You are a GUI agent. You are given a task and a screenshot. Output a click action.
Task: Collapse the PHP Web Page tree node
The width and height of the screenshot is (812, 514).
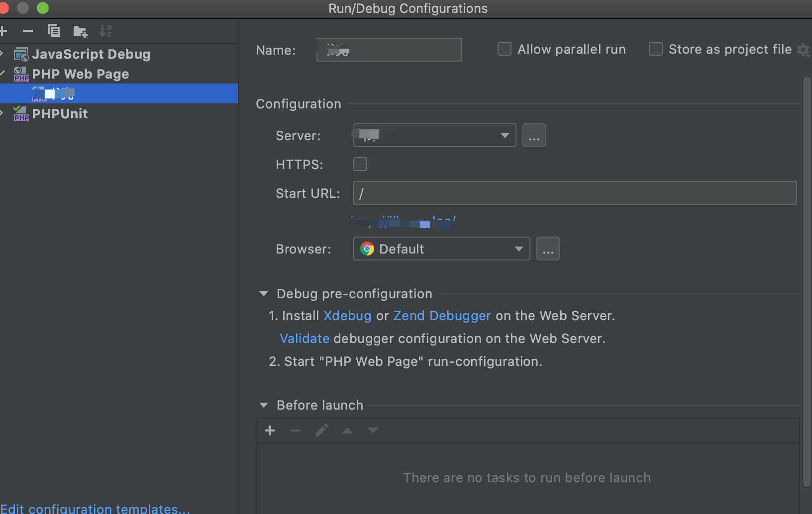point(2,74)
